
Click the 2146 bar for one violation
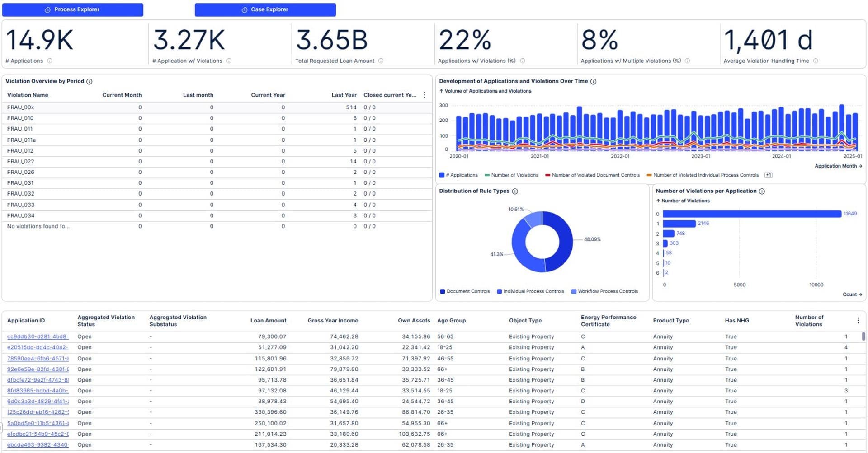[679, 224]
